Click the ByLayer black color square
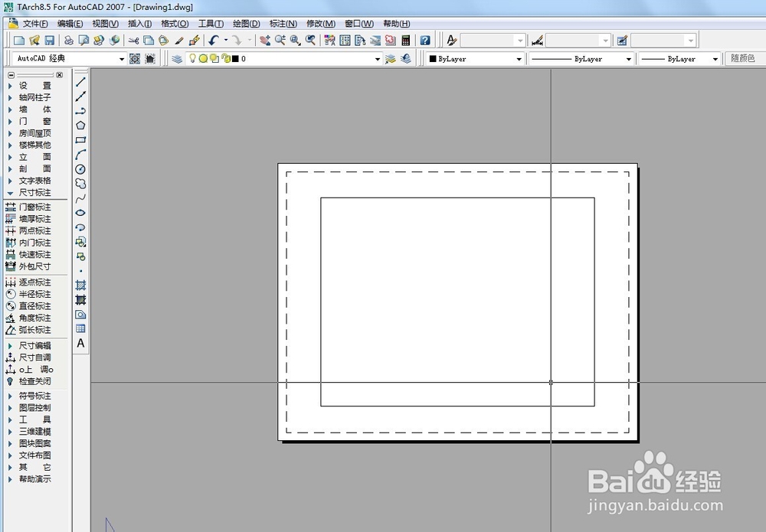Viewport: 766px width, 532px height. coord(432,59)
